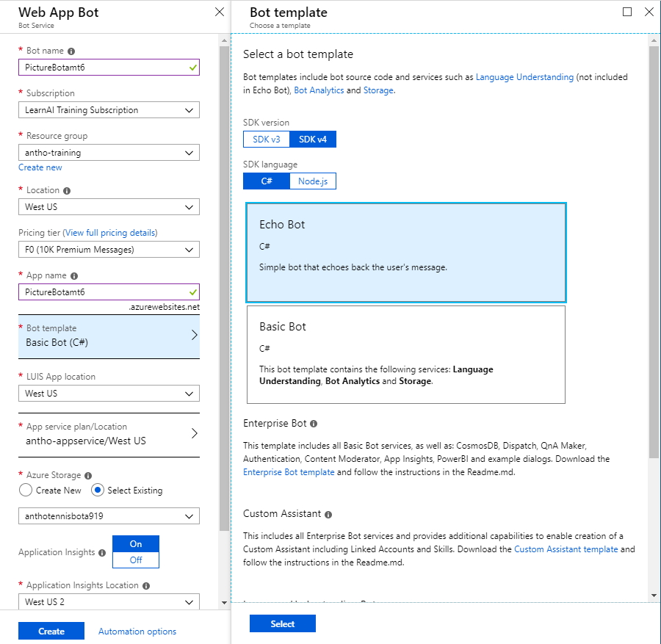
Task: Click the info icon beside Location label
Action: (x=67, y=190)
